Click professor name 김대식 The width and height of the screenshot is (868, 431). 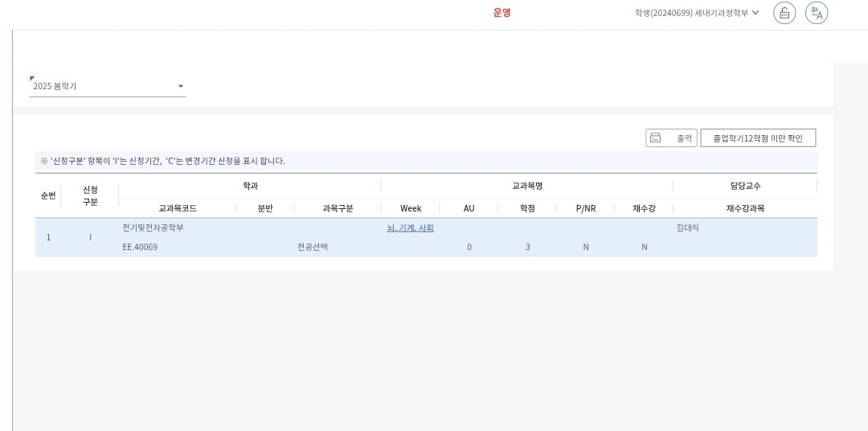click(x=688, y=228)
